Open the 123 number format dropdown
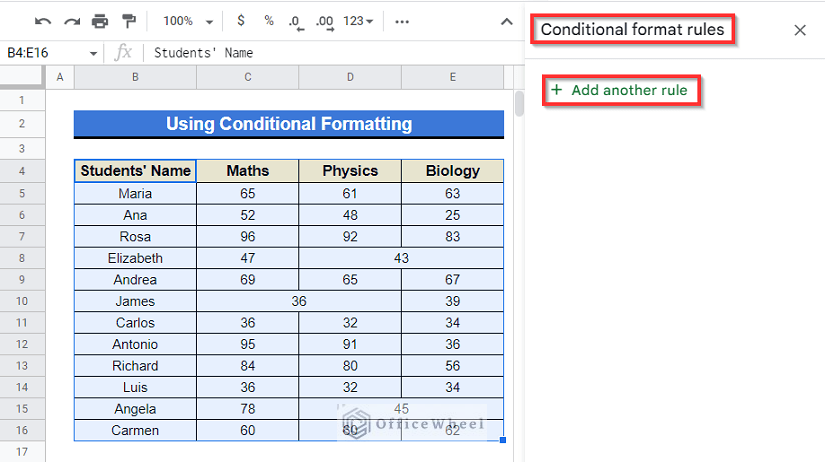The image size is (825, 462). coord(358,21)
